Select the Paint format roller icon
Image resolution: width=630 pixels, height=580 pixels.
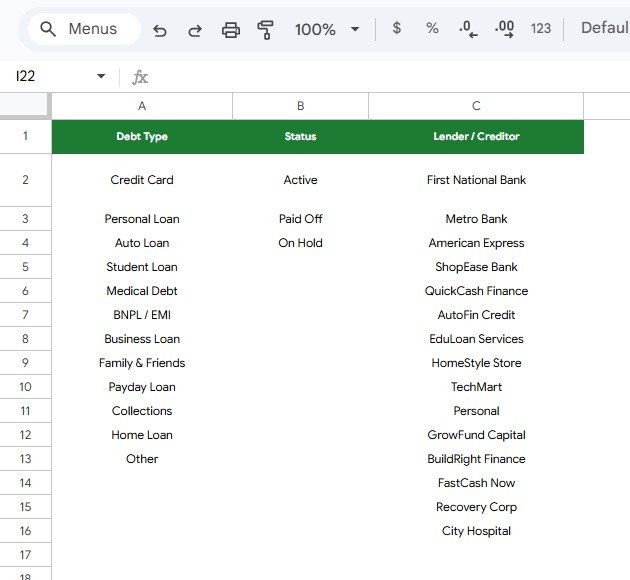click(265, 30)
